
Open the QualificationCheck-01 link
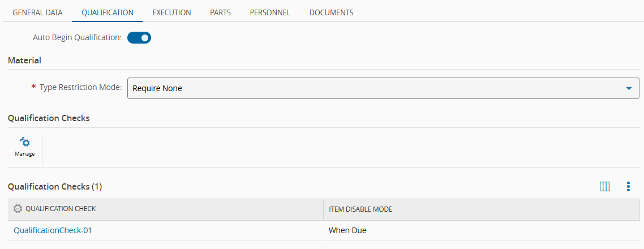click(53, 230)
